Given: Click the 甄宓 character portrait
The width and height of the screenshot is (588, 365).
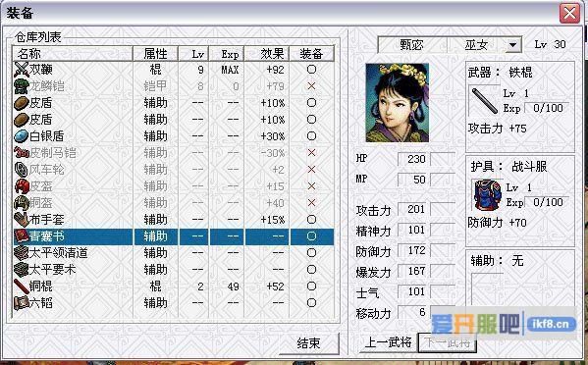Looking at the screenshot, I should pyautogui.click(x=398, y=103).
